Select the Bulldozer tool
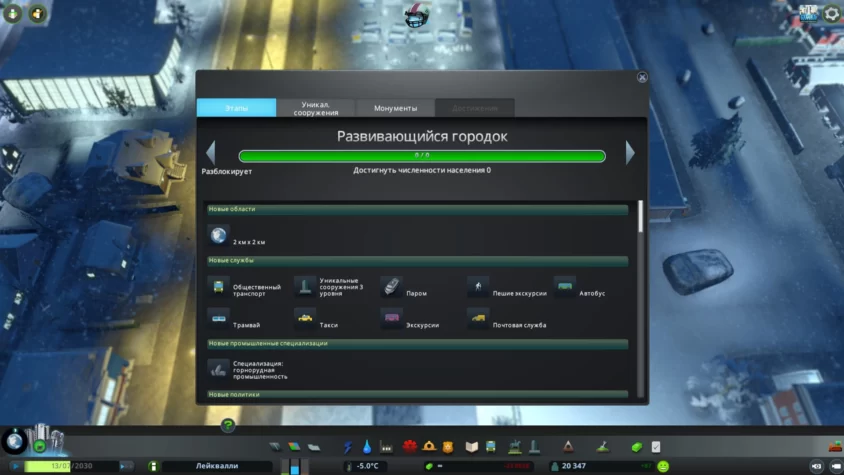This screenshot has width=844, height=475. [835, 447]
